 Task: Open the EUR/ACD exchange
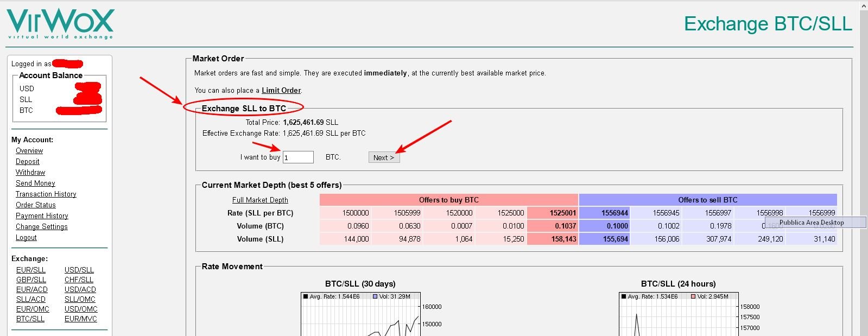coord(32,289)
